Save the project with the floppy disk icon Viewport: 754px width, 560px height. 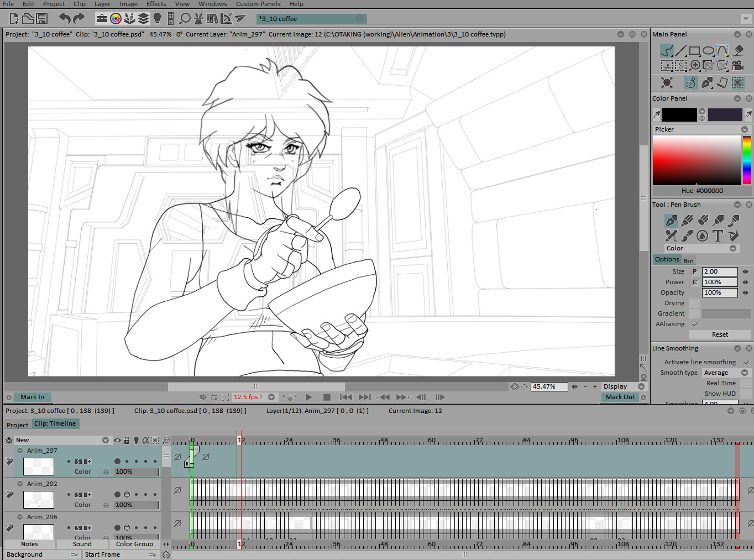[x=41, y=19]
